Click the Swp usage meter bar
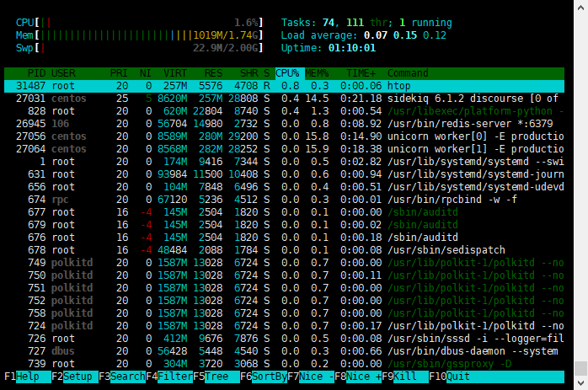588x390 pixels. click(139, 48)
